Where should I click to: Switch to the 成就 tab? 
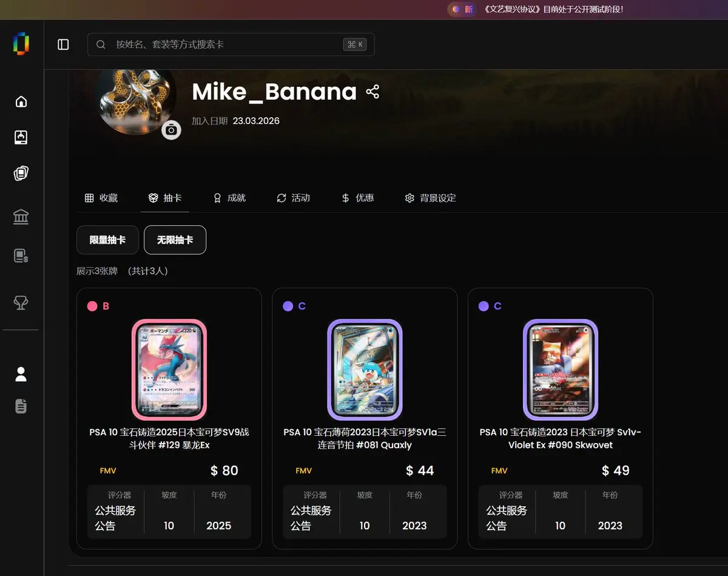pos(229,198)
